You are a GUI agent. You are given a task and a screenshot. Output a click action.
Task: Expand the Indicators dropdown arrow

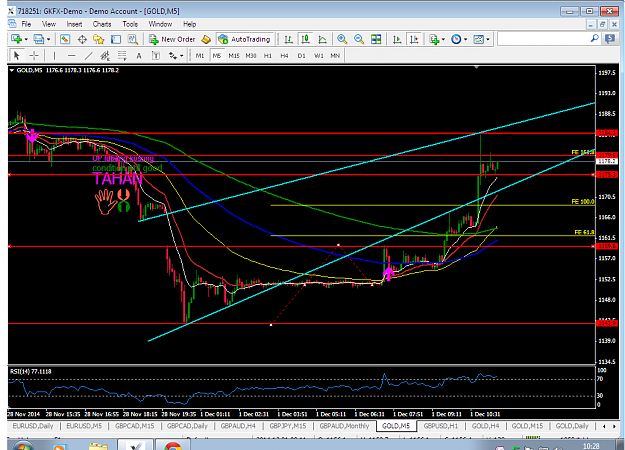[x=443, y=39]
